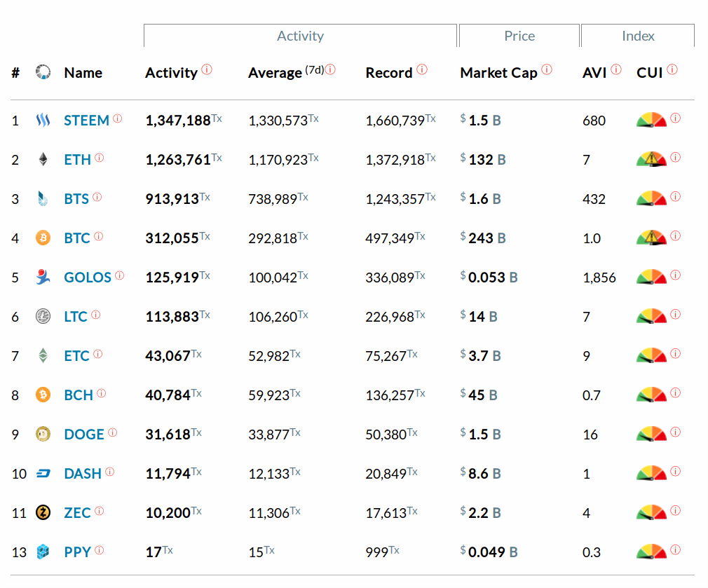Click STEEM activity value 1,347,188

pos(178,121)
